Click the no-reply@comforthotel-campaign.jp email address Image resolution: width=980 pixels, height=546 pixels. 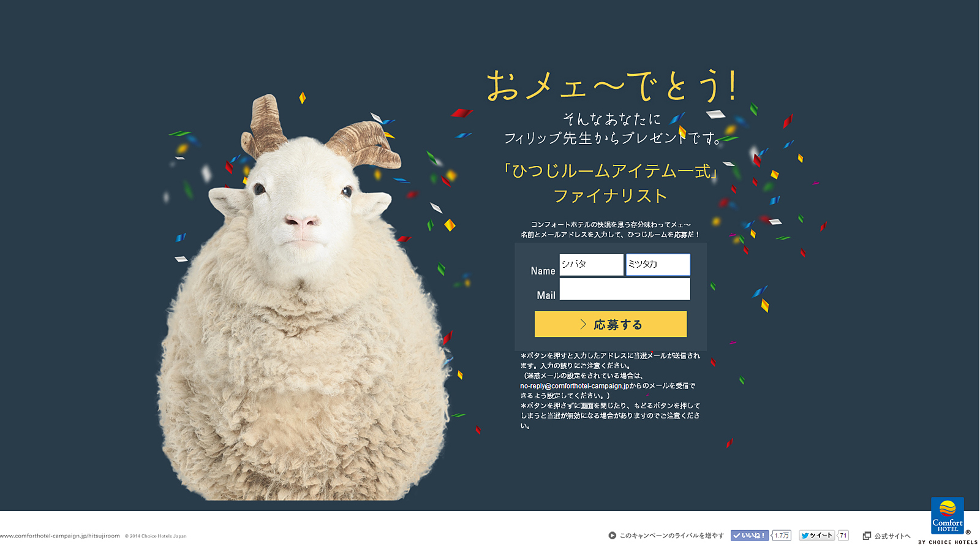pyautogui.click(x=575, y=386)
